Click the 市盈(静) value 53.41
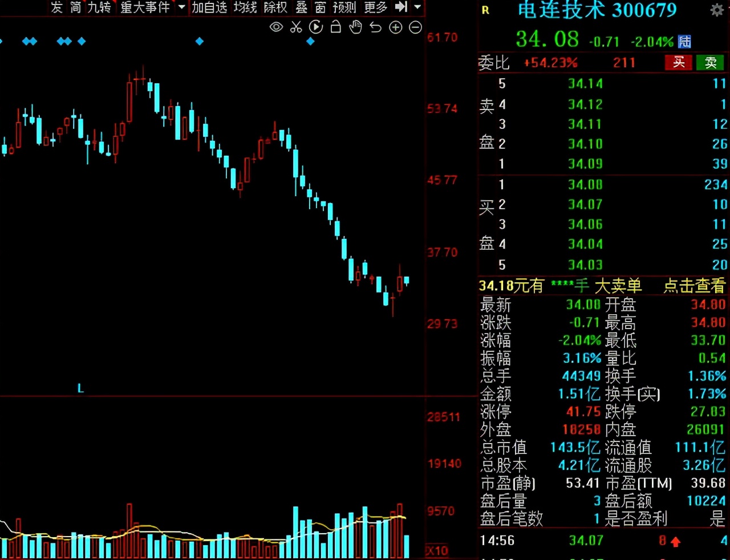Viewport: 730px width, 560px height. pyautogui.click(x=583, y=483)
